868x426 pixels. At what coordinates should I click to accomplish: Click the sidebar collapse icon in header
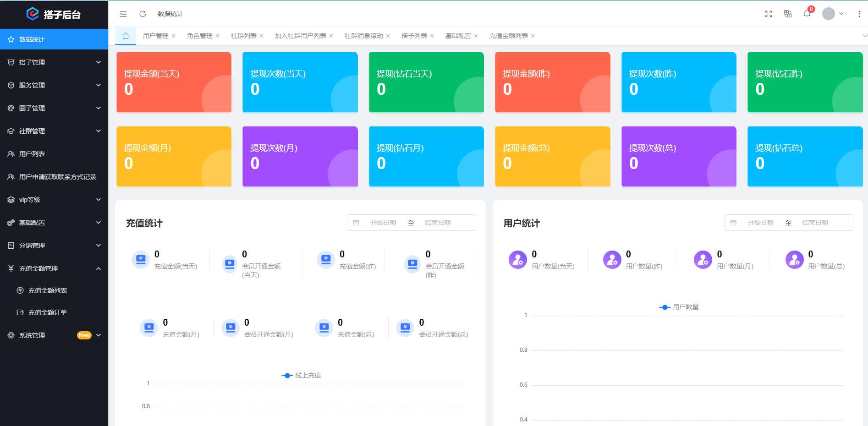123,14
